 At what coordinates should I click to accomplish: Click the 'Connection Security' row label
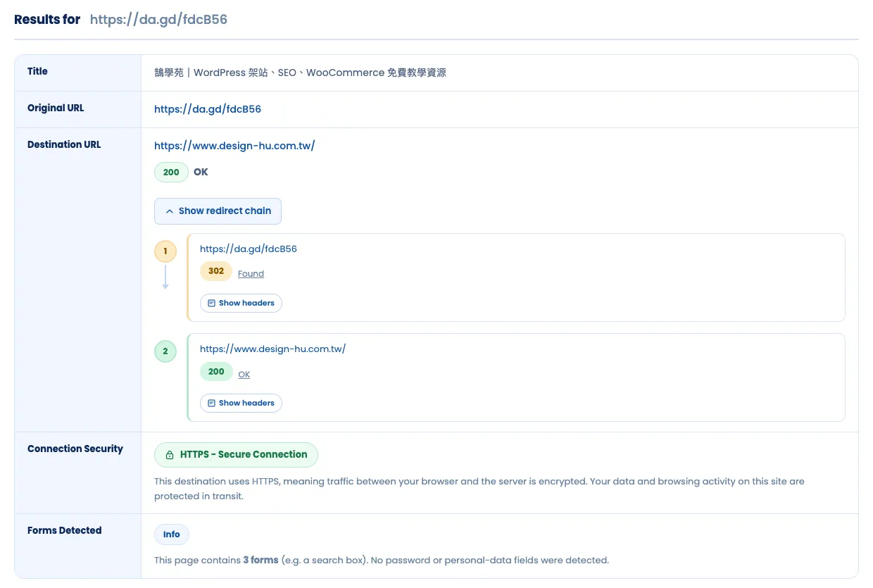click(x=75, y=449)
